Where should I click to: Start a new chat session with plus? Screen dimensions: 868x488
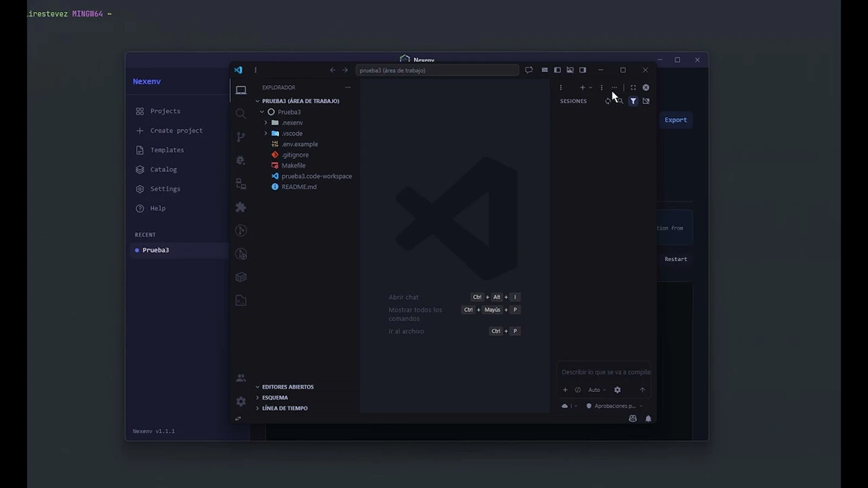pos(583,87)
